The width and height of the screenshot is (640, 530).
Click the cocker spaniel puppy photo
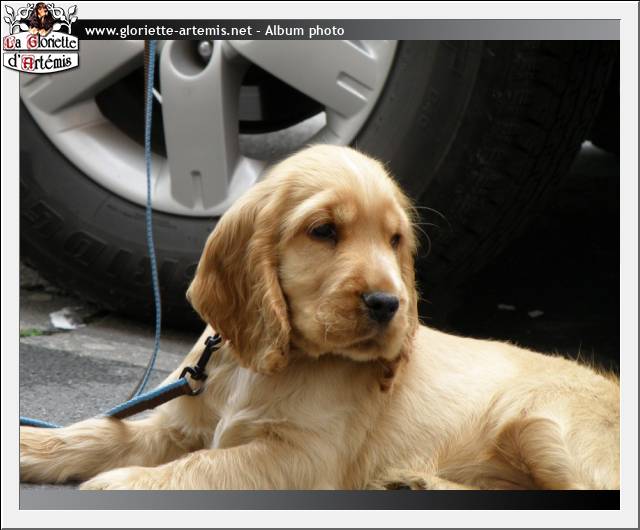pyautogui.click(x=320, y=265)
